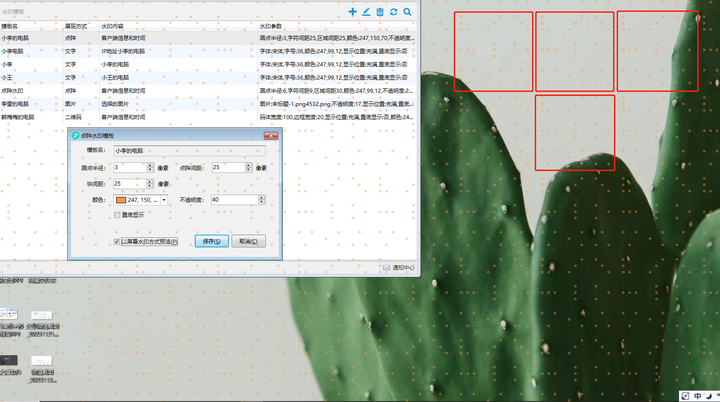Screen dimensions: 720x402
Task: Click the 模板名 text field
Action: (188, 150)
